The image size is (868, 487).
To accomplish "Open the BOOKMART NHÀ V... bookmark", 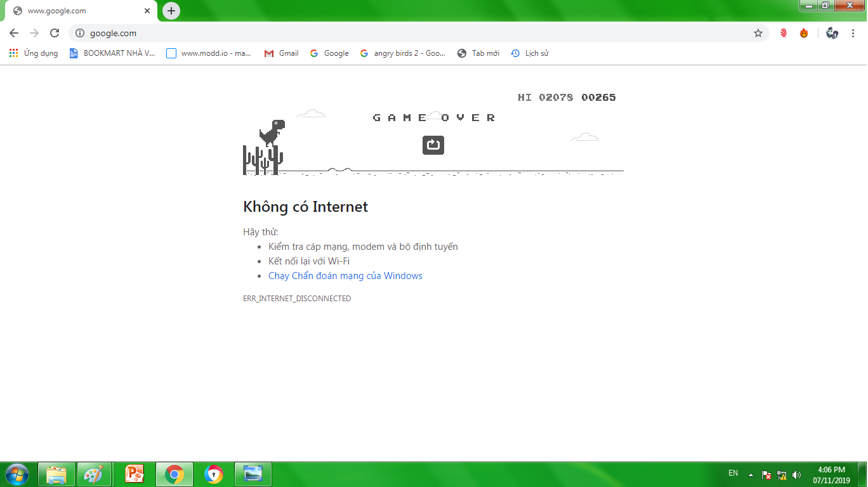I will pyautogui.click(x=112, y=53).
